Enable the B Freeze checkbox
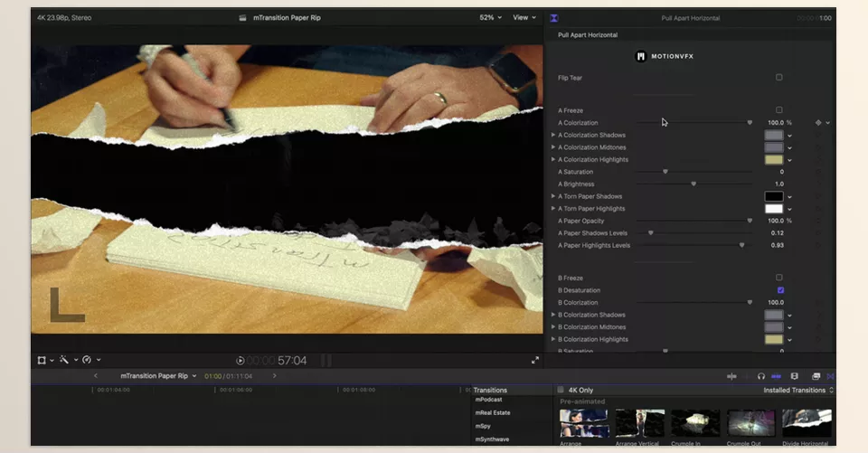The image size is (868, 453). tap(778, 278)
